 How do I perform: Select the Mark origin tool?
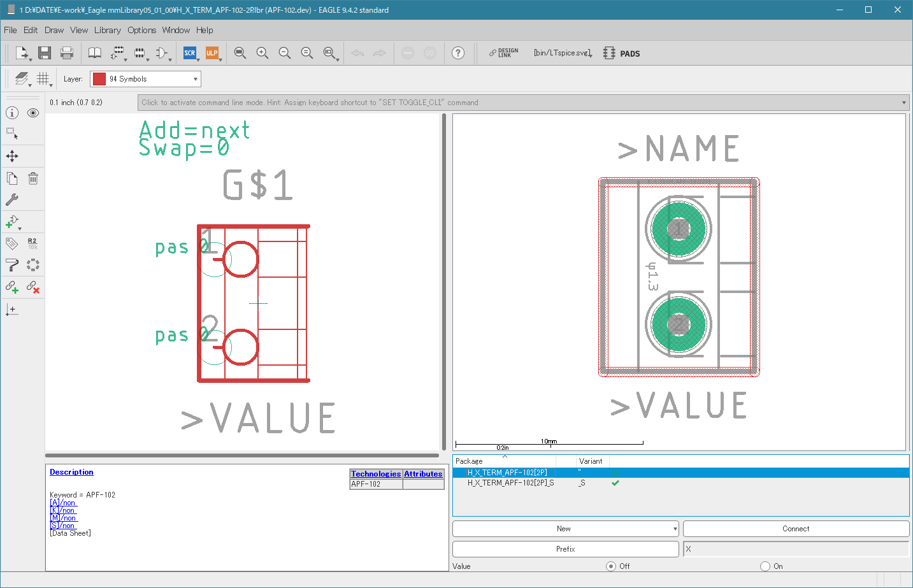click(12, 310)
